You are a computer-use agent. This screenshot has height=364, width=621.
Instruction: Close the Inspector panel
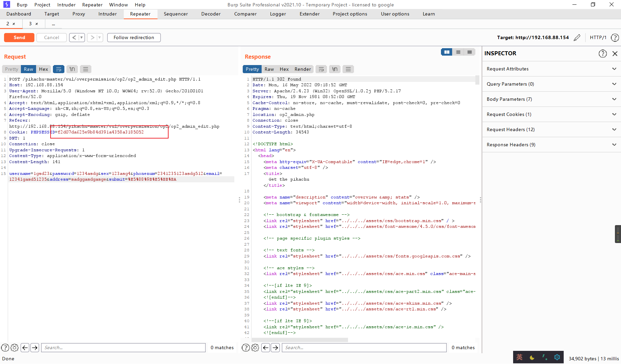615,54
